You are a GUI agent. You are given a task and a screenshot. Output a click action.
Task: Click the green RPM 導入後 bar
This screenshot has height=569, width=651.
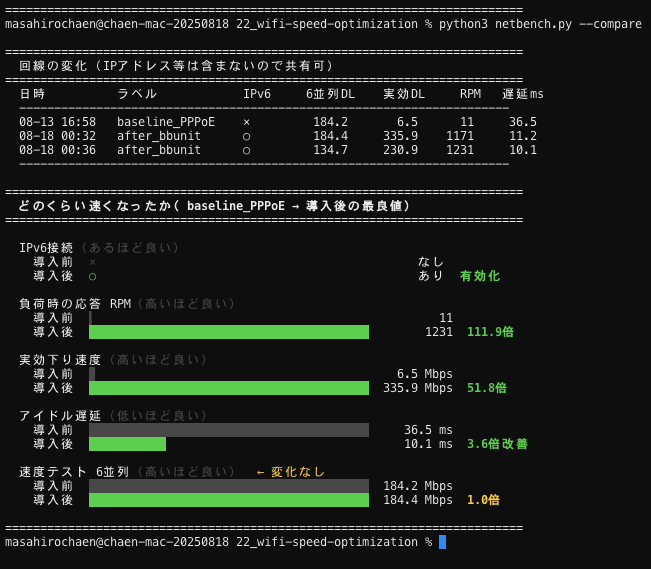coord(229,332)
